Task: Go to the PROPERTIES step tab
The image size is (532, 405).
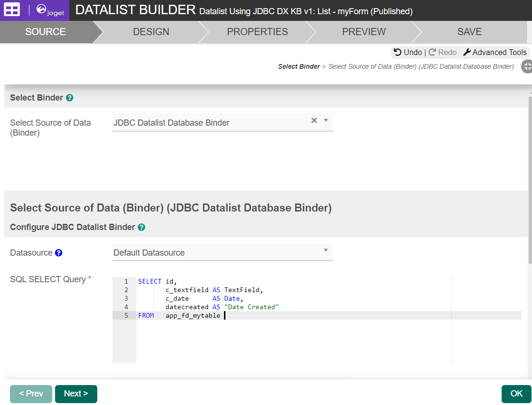Action: tap(257, 32)
